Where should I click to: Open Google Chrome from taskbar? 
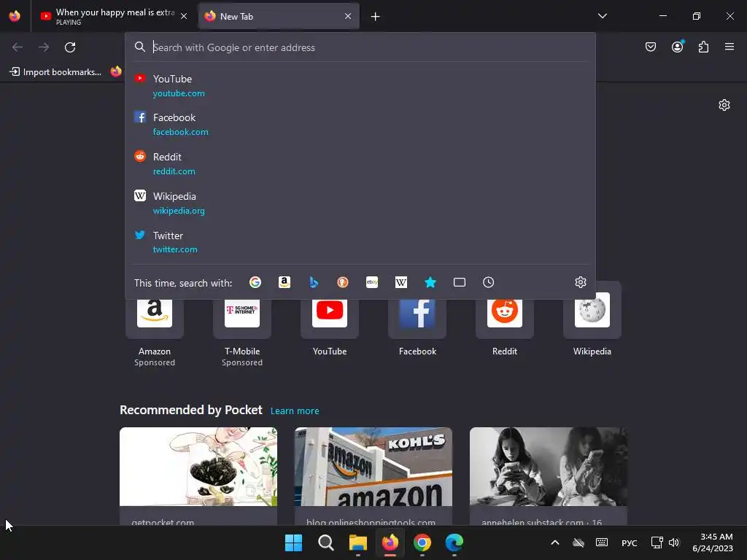(422, 542)
